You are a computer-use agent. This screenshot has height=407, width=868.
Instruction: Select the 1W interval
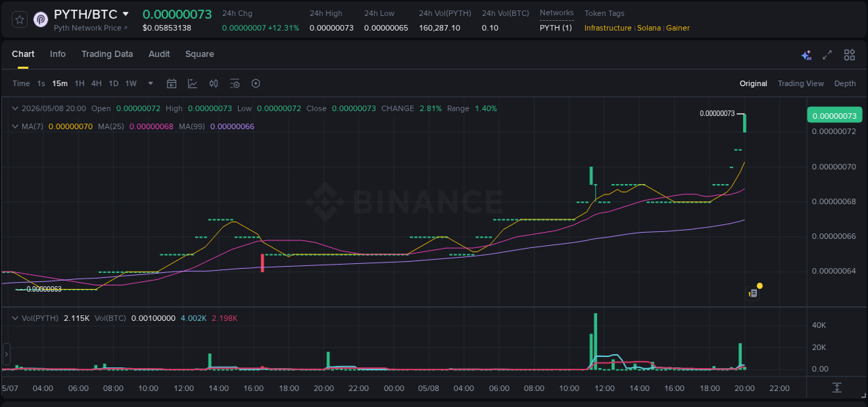131,83
